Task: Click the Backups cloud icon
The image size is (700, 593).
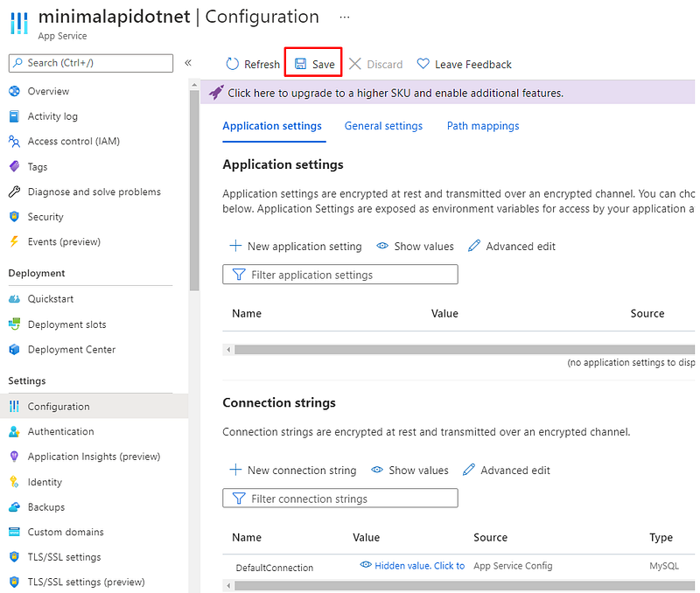Action: pyautogui.click(x=14, y=507)
